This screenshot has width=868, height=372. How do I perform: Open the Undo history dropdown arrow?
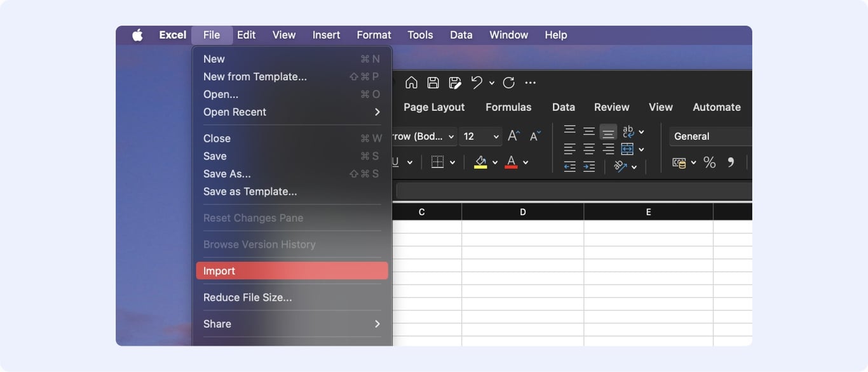pyautogui.click(x=492, y=83)
